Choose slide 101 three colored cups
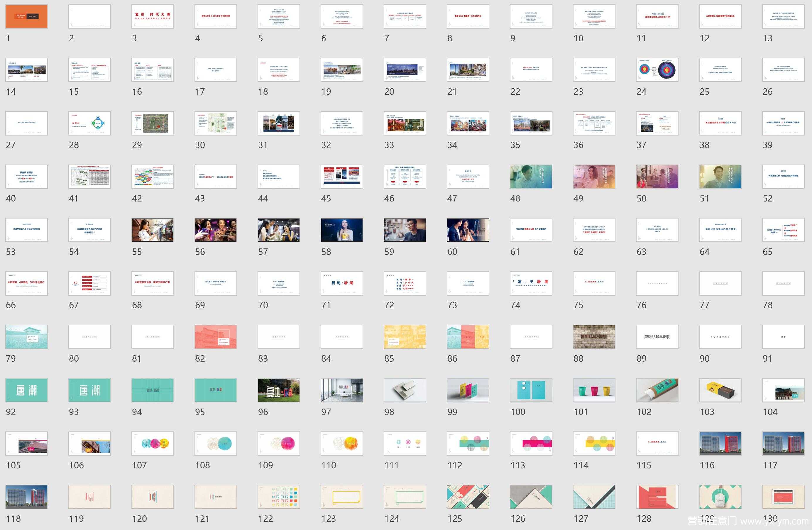812x530 pixels. coord(594,390)
